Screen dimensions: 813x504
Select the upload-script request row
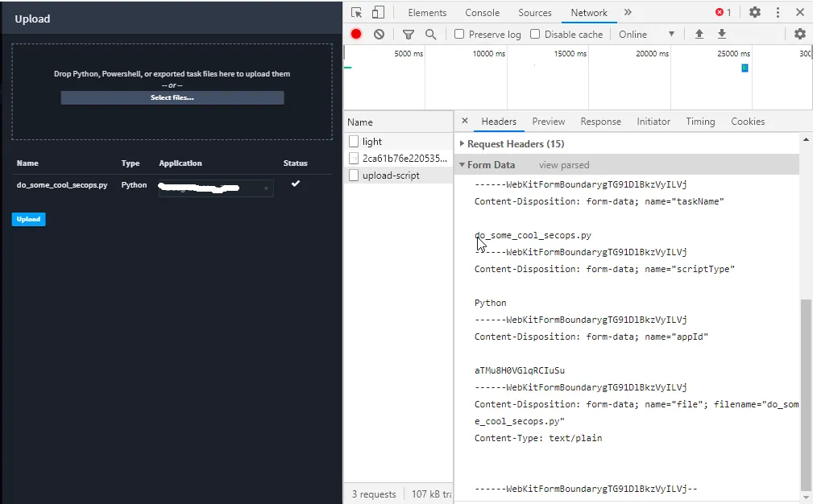tap(398, 175)
